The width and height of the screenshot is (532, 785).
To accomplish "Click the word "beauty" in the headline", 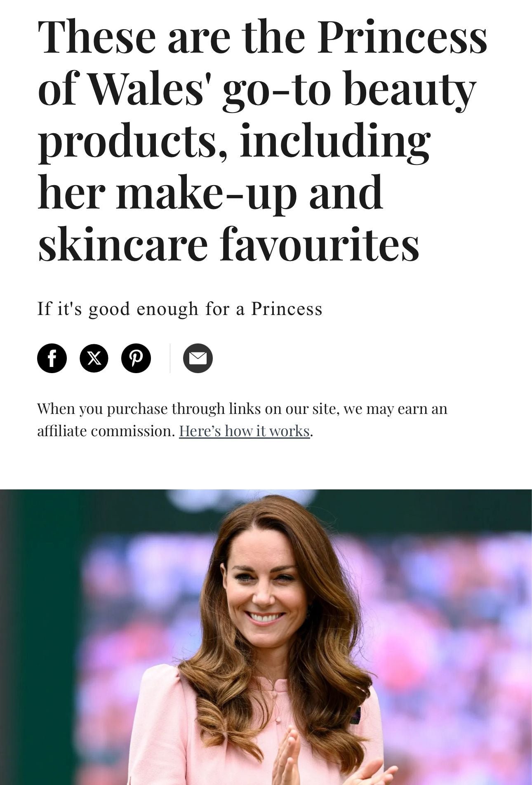I will pyautogui.click(x=410, y=89).
